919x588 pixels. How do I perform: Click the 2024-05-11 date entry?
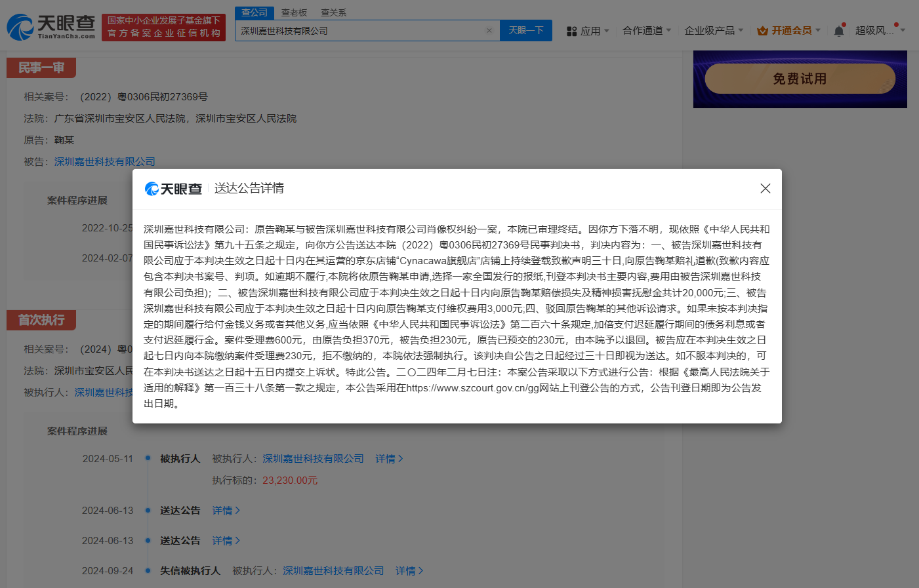click(108, 459)
